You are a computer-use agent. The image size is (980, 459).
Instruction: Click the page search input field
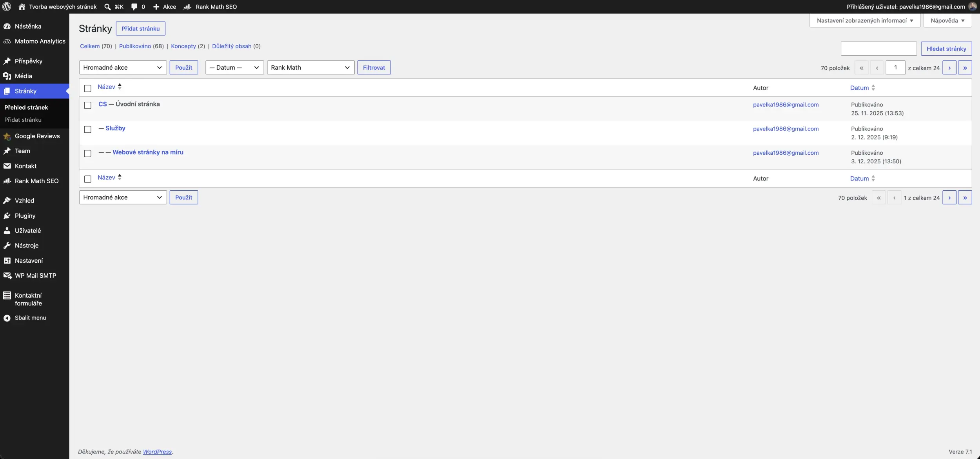878,49
